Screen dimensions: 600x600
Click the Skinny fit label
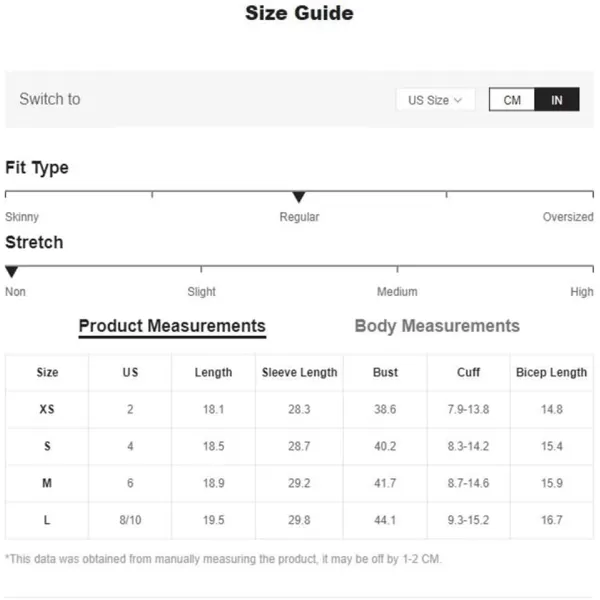(x=22, y=217)
